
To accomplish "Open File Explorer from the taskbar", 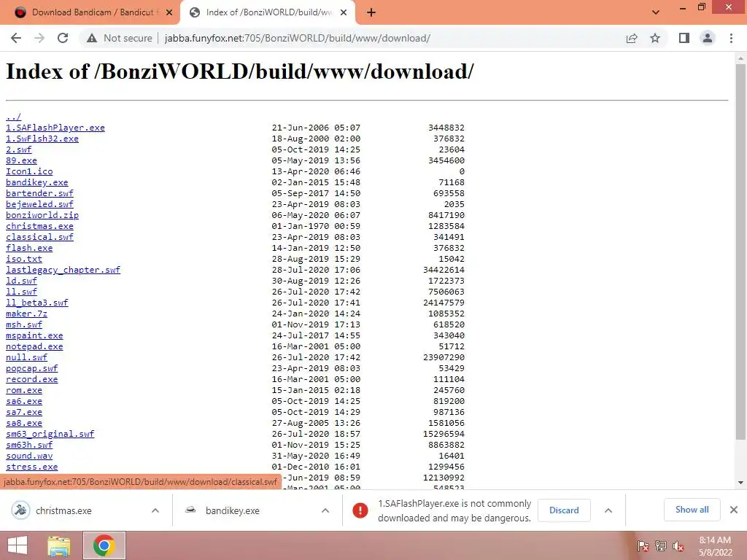I will tap(59, 545).
